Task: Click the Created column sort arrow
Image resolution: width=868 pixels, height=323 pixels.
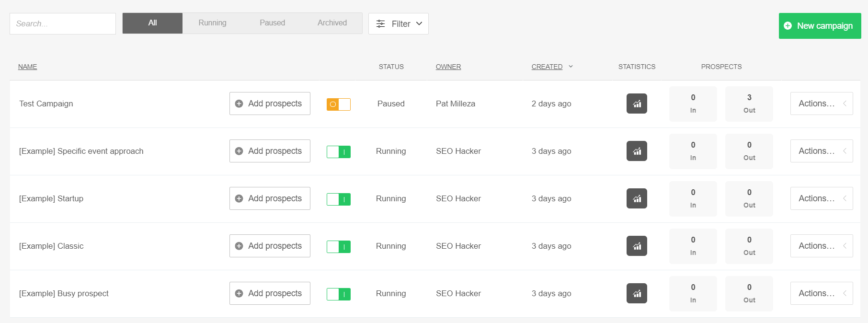Action: (571, 67)
